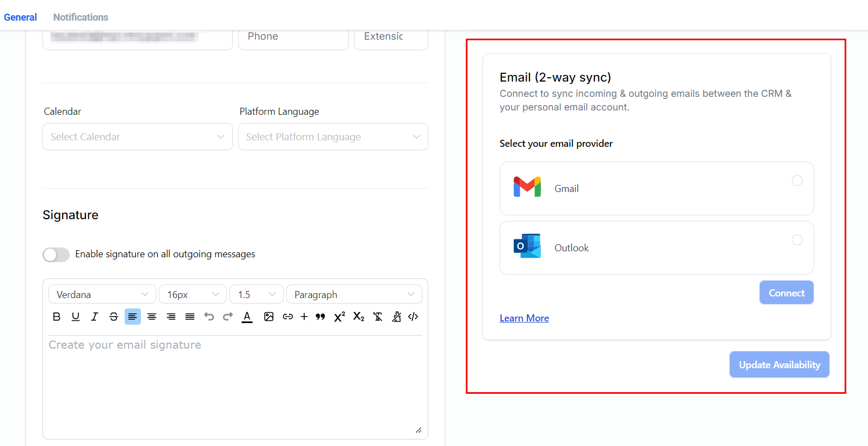Open the text color picker
Screen dimensions: 868x446
coord(247,317)
